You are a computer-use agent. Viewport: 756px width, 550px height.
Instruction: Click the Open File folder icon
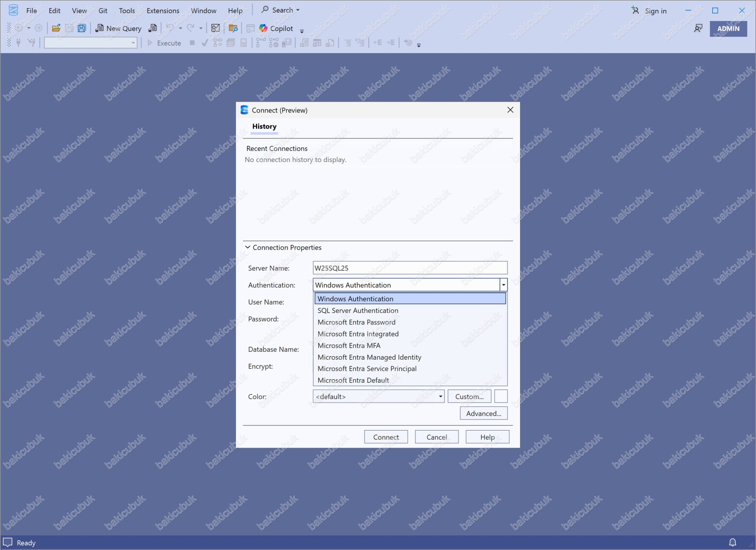(x=56, y=28)
